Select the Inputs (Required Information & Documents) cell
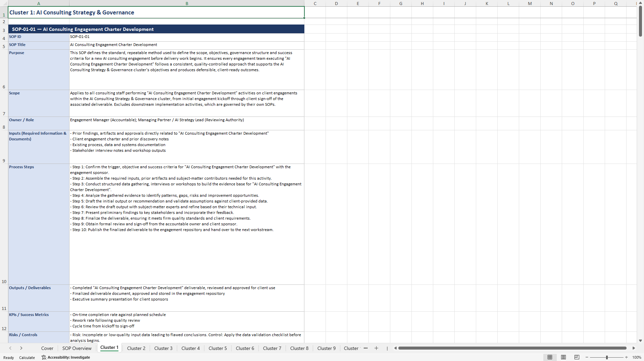The width and height of the screenshot is (644, 361). [39, 147]
